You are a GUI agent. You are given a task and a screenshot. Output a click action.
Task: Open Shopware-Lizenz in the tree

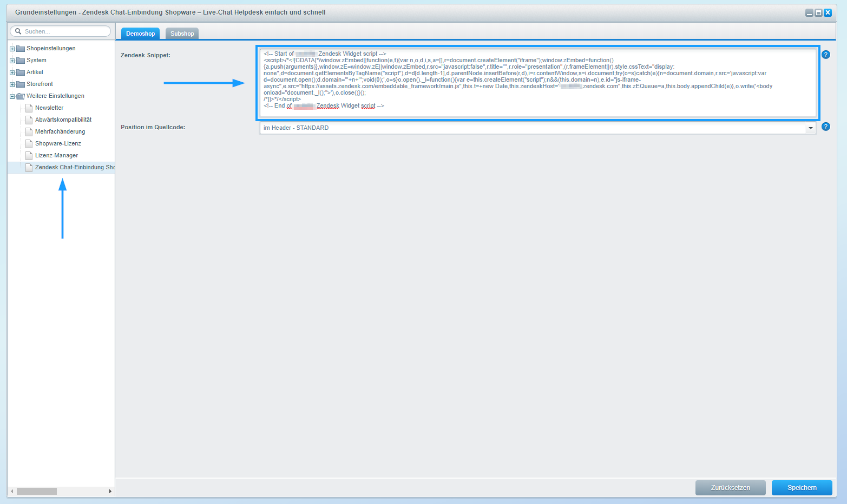pos(58,143)
